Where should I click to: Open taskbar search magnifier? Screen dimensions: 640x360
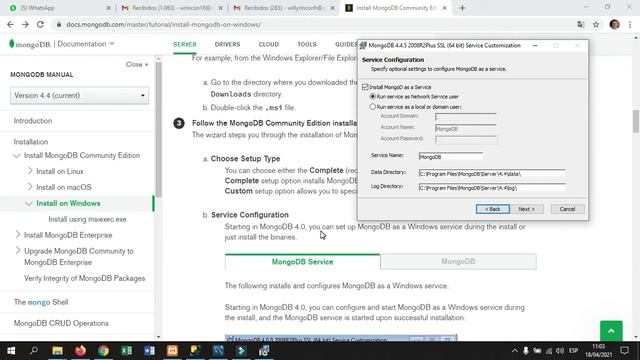(x=34, y=351)
